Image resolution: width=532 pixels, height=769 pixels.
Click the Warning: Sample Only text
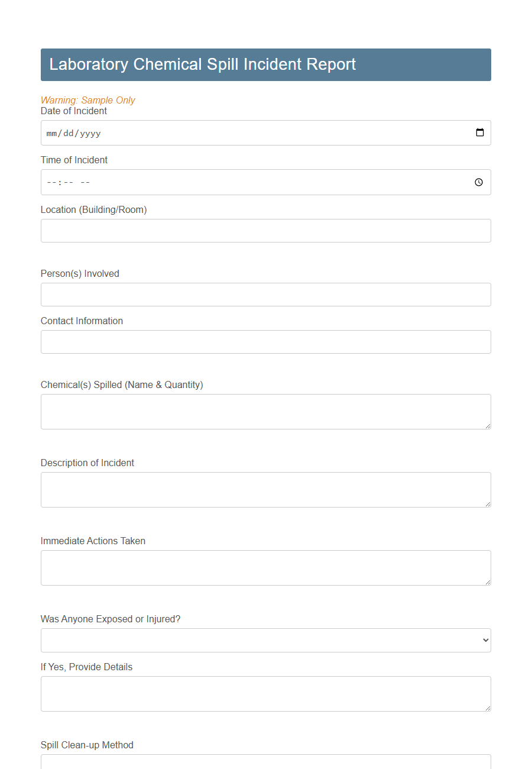click(x=88, y=100)
